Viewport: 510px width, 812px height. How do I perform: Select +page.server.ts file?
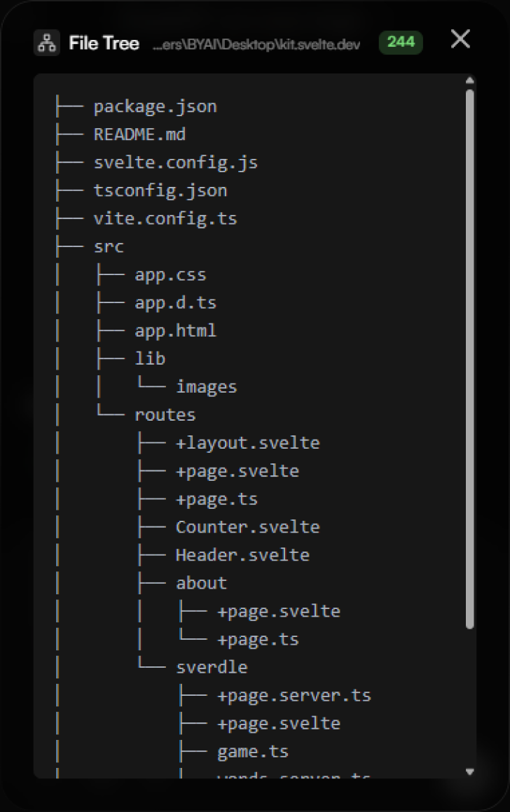point(294,696)
